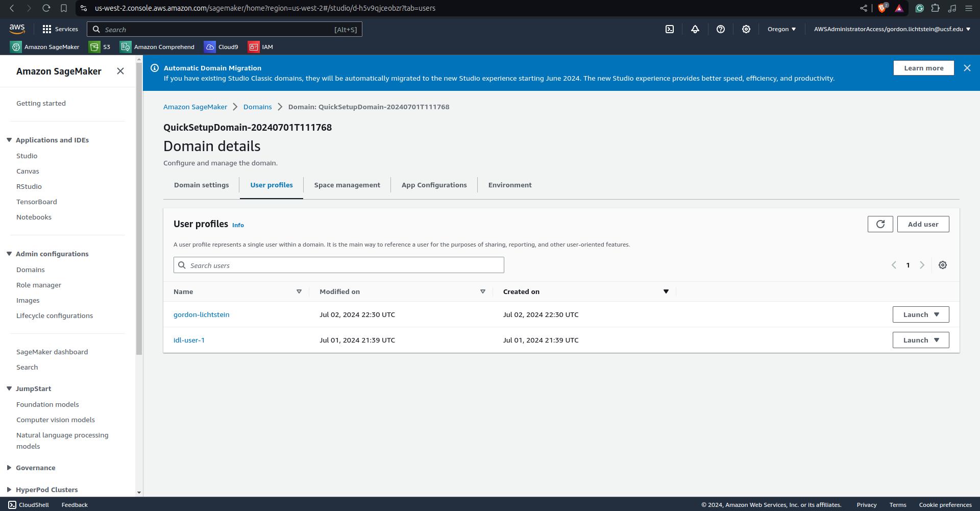Click the Add user button
The width and height of the screenshot is (980, 511).
[923, 224]
